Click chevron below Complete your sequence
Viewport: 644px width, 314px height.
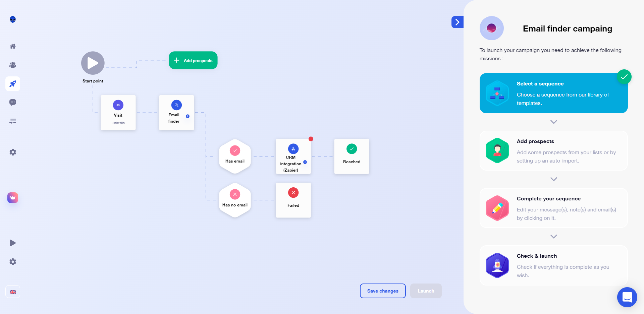click(x=554, y=237)
